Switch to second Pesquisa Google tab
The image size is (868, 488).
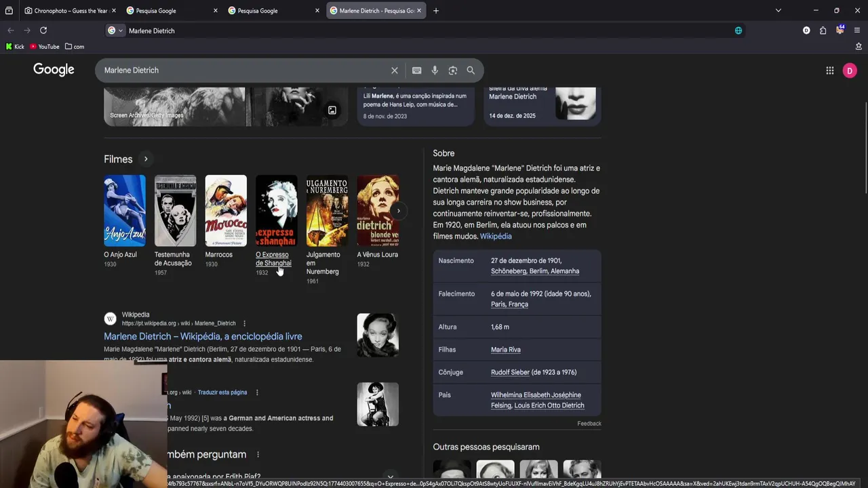tap(274, 11)
